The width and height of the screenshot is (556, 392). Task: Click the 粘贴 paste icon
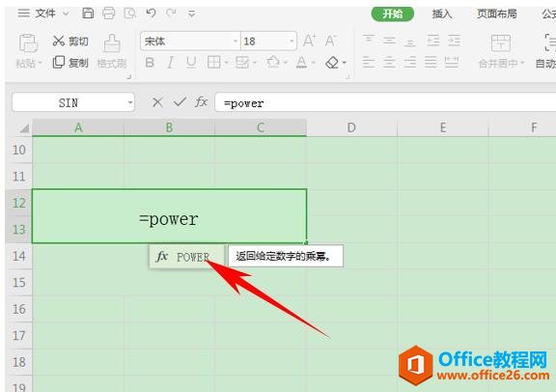[x=28, y=42]
